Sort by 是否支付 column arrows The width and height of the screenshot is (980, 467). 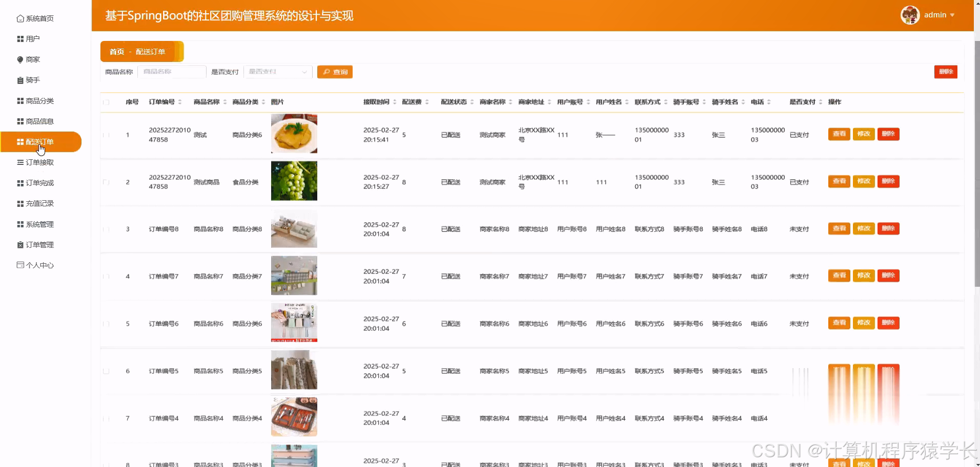pos(821,102)
